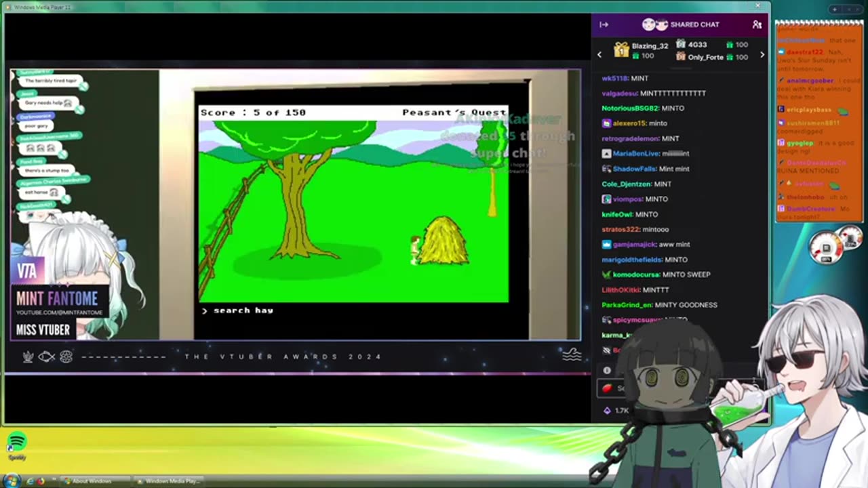
Task: Click the sidebar gauge gadget
Action: point(837,247)
